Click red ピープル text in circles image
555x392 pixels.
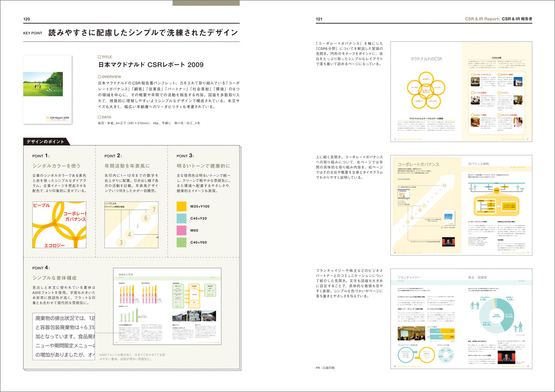[42, 205]
